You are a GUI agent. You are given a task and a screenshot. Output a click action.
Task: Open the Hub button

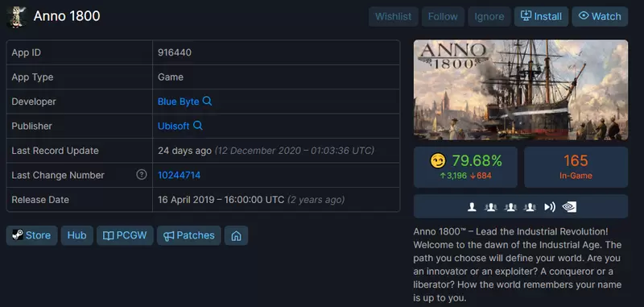click(76, 235)
